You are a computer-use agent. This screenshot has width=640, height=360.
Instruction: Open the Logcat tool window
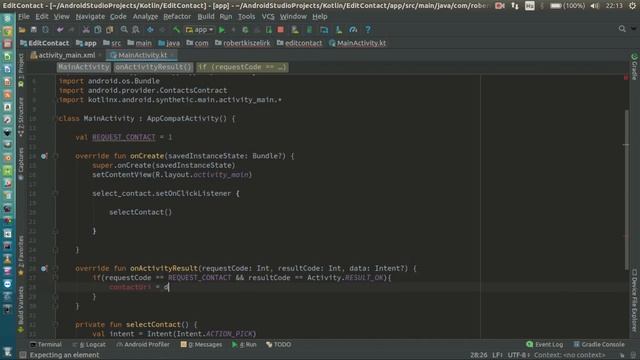tap(89, 344)
